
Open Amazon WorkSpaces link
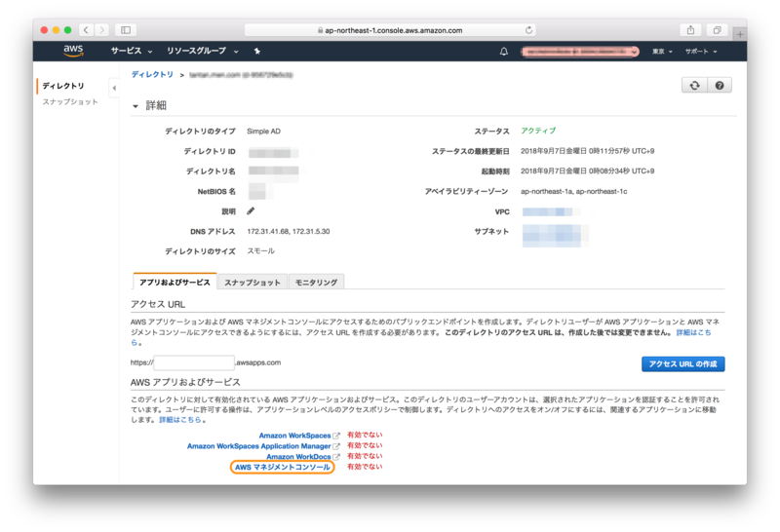tap(294, 436)
